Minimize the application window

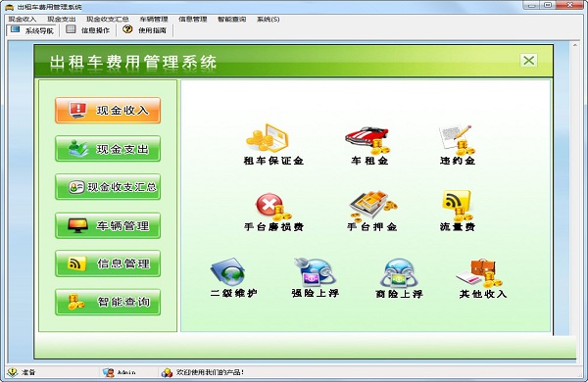pyautogui.click(x=532, y=5)
